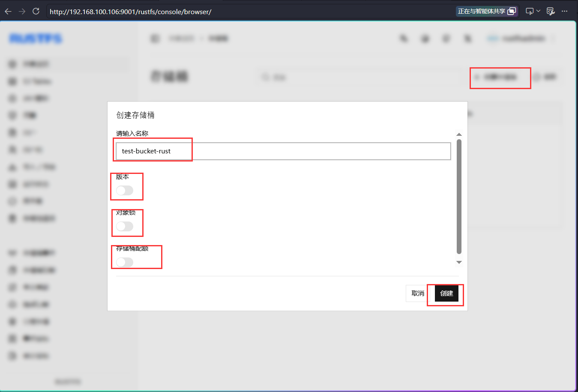
Task: Expand the dropdown arrow beside the pointer icon
Action: [x=538, y=11]
